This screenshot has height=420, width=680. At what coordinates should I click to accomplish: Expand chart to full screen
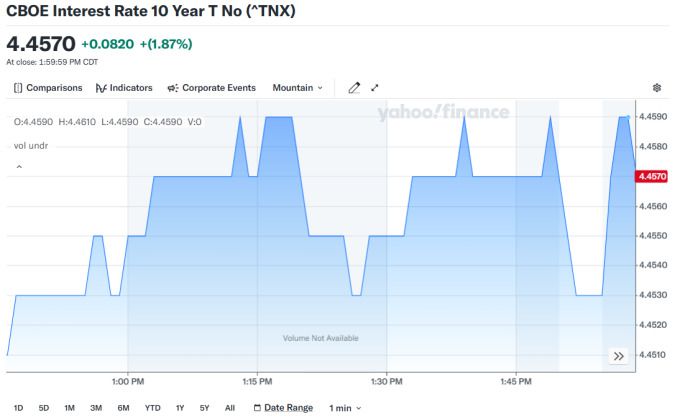[375, 88]
